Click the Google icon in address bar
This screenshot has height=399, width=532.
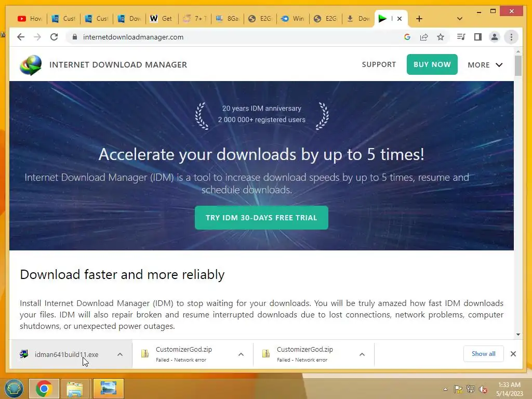[x=407, y=37]
